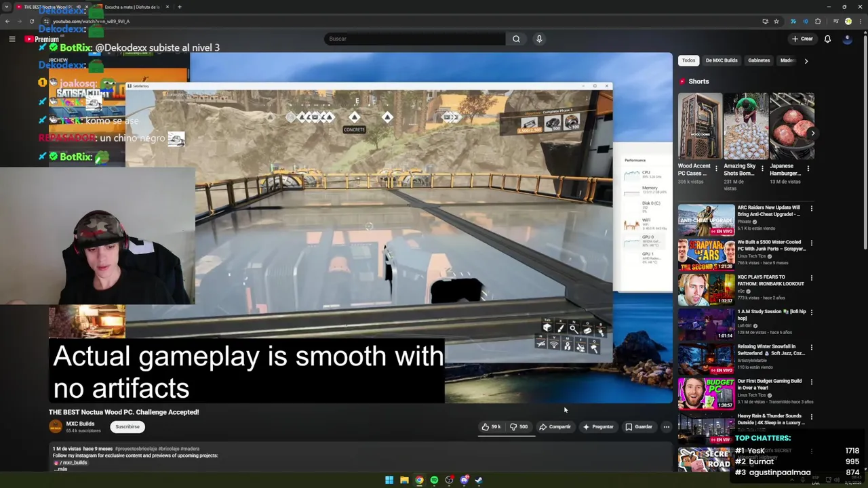Open the Wood Accent PC Cases short
Screen dimensions: 868x488
700,126
